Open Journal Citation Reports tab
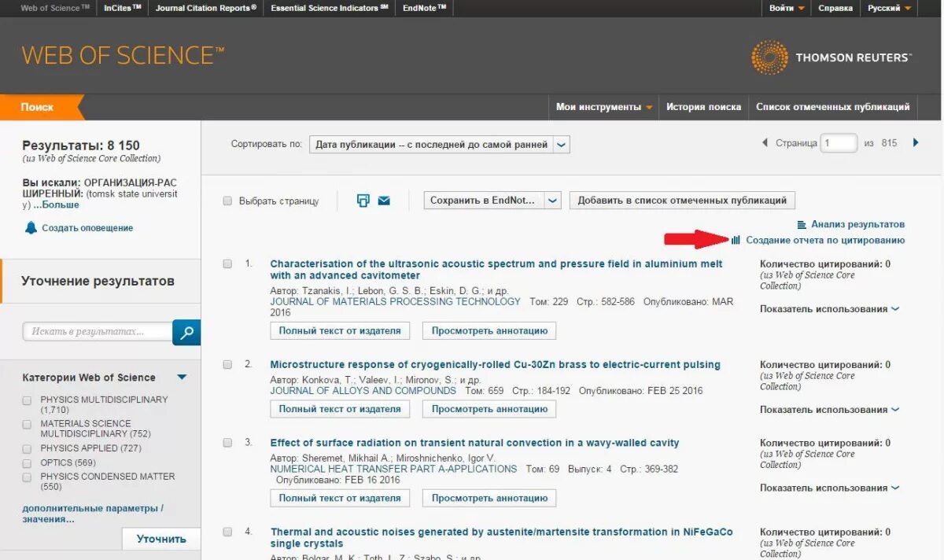 (205, 8)
